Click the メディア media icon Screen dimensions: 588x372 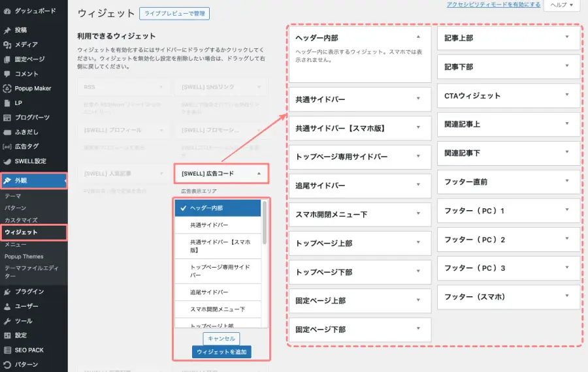7,44
